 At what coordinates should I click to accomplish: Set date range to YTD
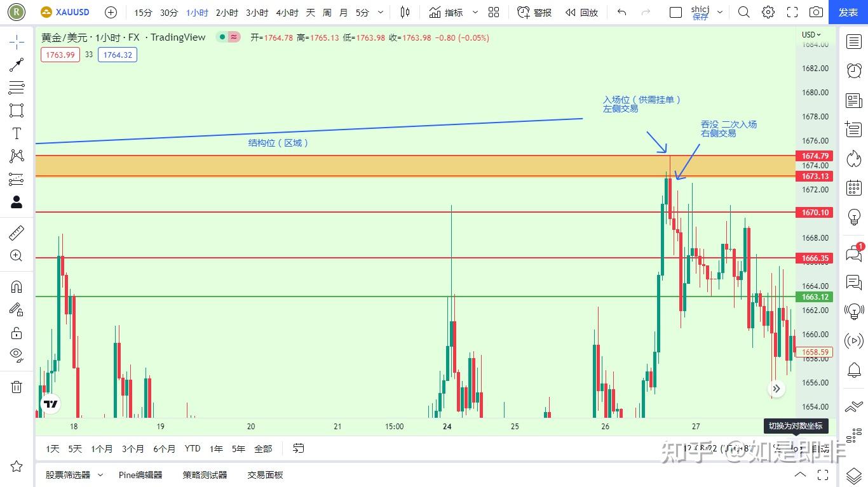coord(193,449)
